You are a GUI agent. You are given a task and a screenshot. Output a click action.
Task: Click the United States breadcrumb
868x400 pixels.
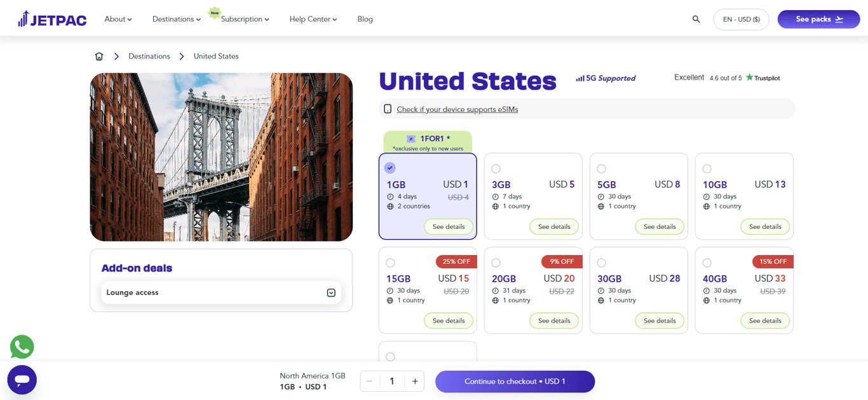216,56
